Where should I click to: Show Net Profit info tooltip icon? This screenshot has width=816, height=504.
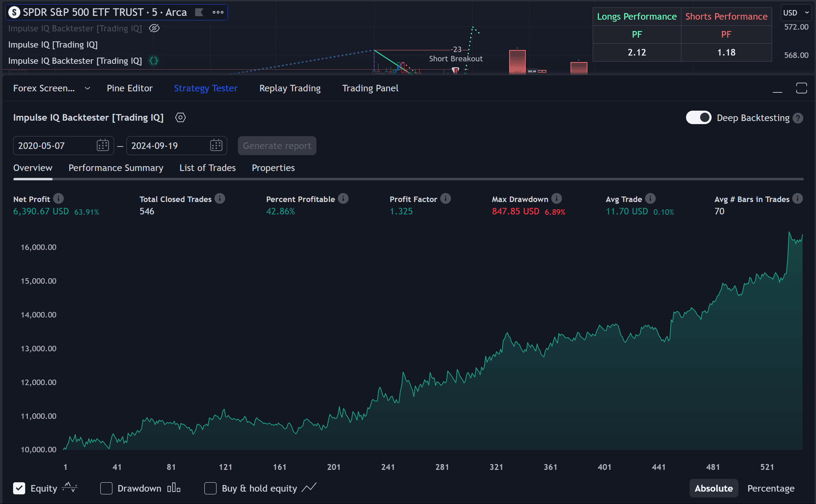[59, 199]
